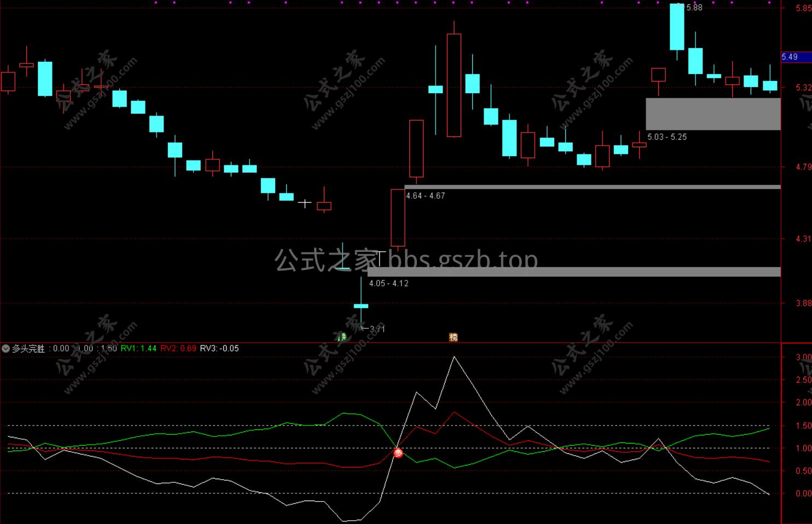
Task: Click the 4.05 - 4.12 zone label
Action: pyautogui.click(x=388, y=283)
